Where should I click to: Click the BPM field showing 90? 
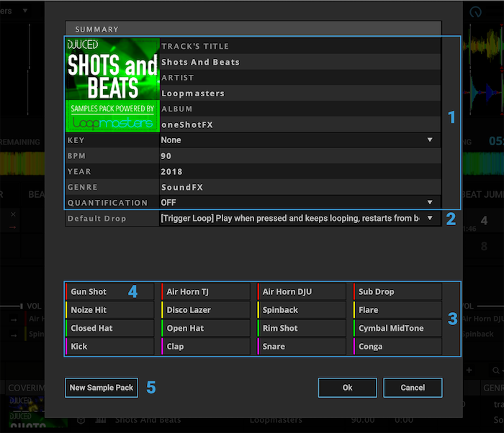(299, 156)
